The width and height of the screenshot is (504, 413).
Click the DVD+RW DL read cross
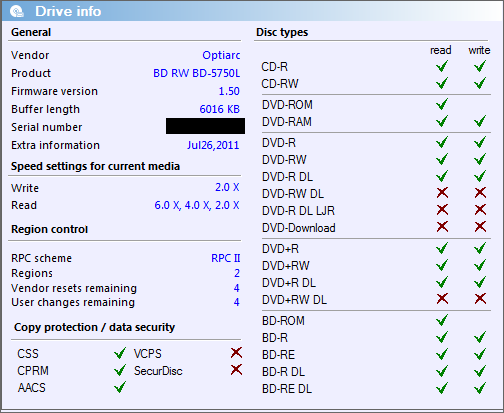tap(442, 299)
